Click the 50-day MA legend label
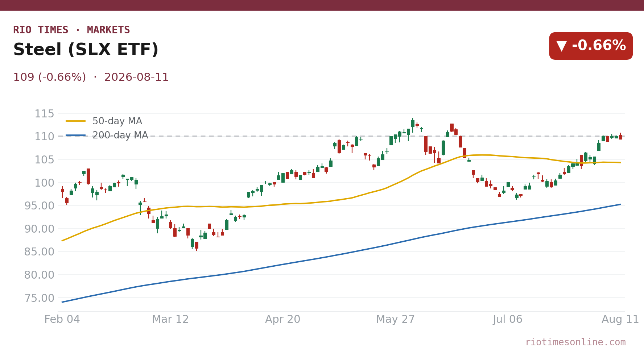The width and height of the screenshot is (644, 362). (x=117, y=121)
